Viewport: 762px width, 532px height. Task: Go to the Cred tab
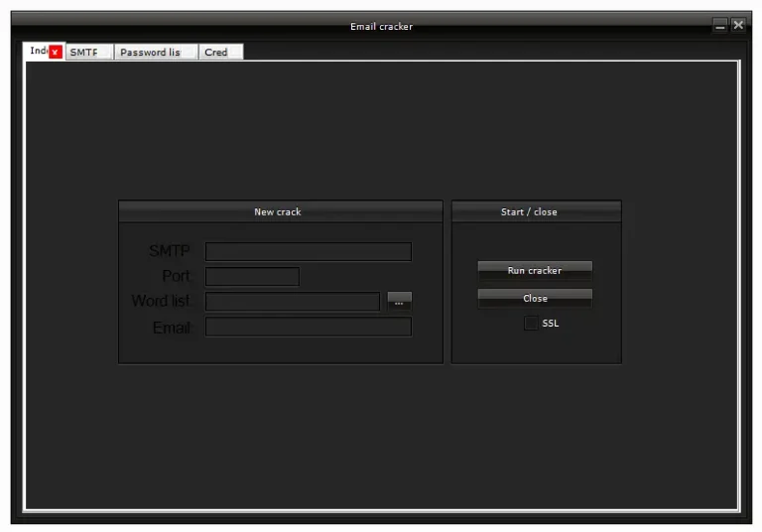[217, 53]
